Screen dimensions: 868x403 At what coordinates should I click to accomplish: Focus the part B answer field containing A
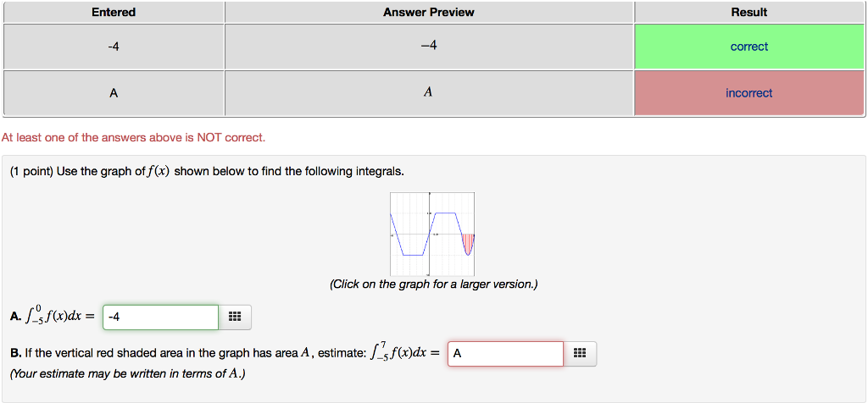coord(505,354)
